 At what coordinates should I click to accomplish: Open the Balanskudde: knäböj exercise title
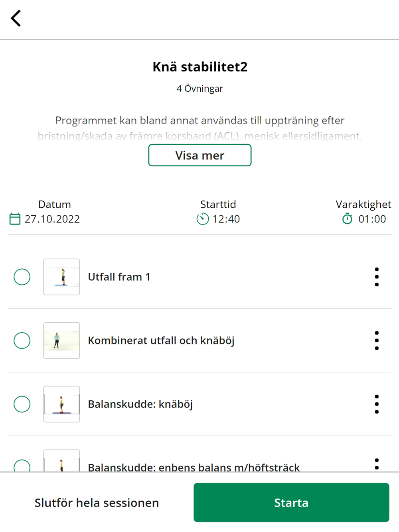(x=140, y=404)
